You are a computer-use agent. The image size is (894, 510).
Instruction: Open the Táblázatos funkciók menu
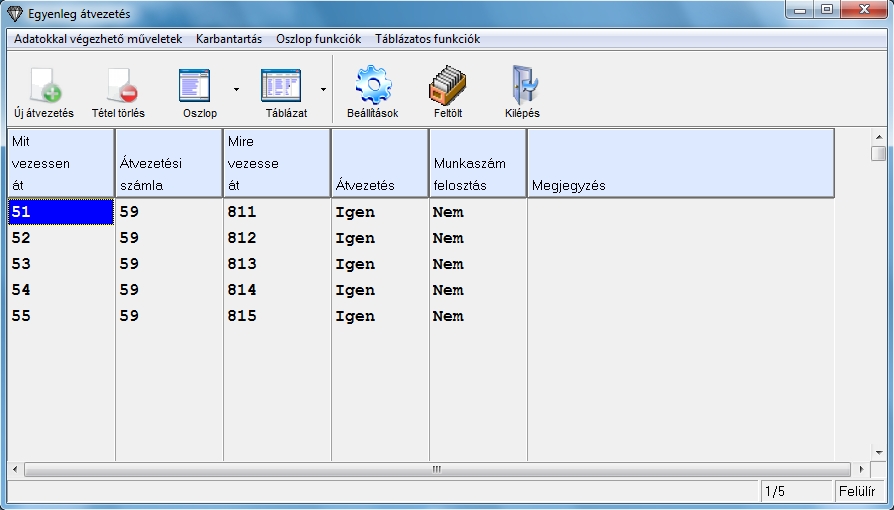coord(427,39)
